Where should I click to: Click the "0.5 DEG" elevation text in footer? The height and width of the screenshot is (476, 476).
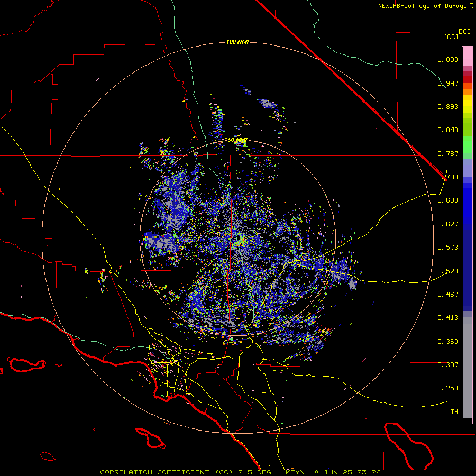click(255, 472)
